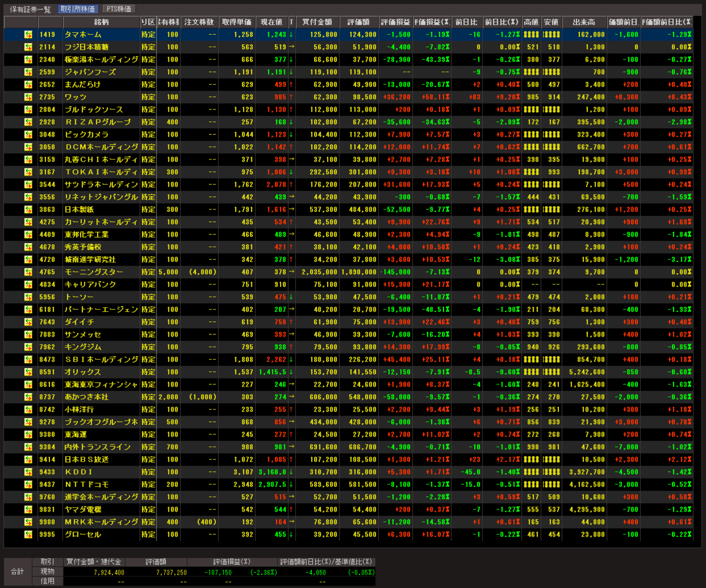Select パートナーエージェン name cell

[x=101, y=310]
